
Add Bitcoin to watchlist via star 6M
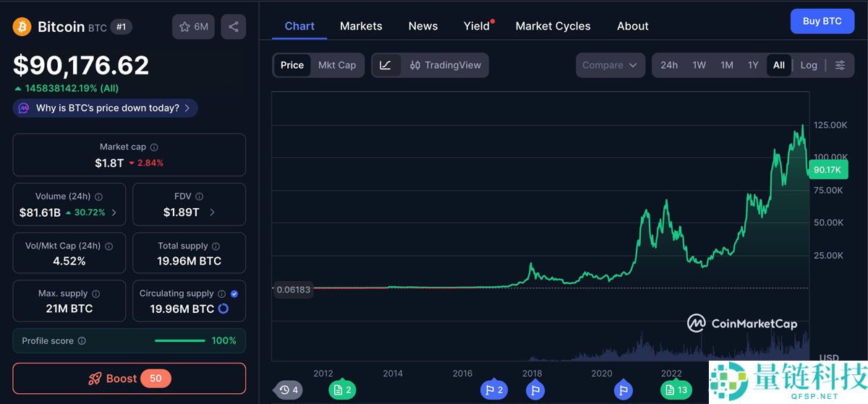pyautogui.click(x=193, y=27)
